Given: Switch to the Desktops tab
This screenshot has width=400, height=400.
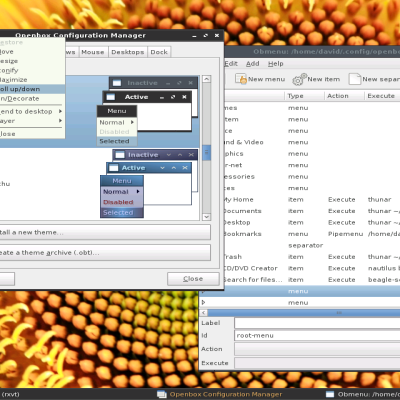Looking at the screenshot, I should coord(128,52).
